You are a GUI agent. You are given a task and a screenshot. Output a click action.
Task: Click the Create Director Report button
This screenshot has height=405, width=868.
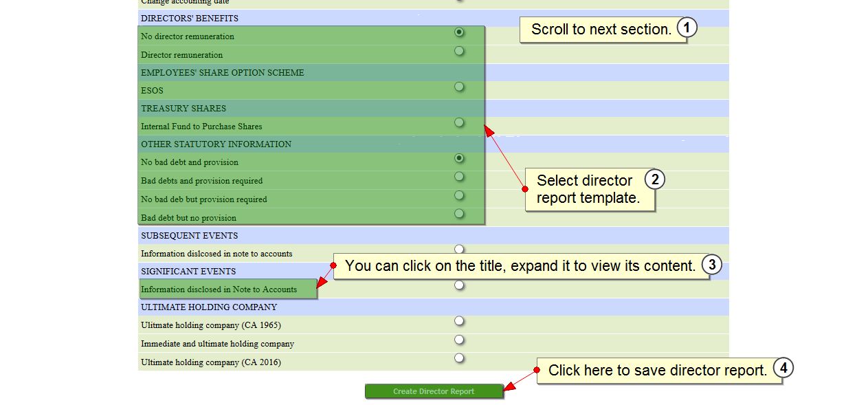pyautogui.click(x=434, y=391)
